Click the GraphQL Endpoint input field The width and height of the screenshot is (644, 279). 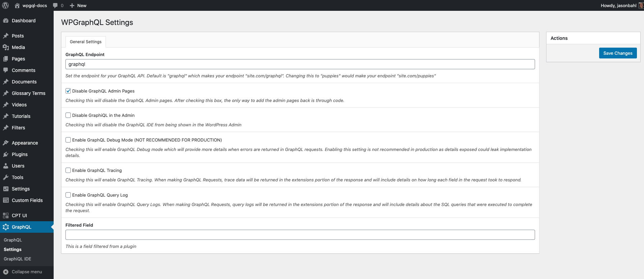pyautogui.click(x=300, y=64)
